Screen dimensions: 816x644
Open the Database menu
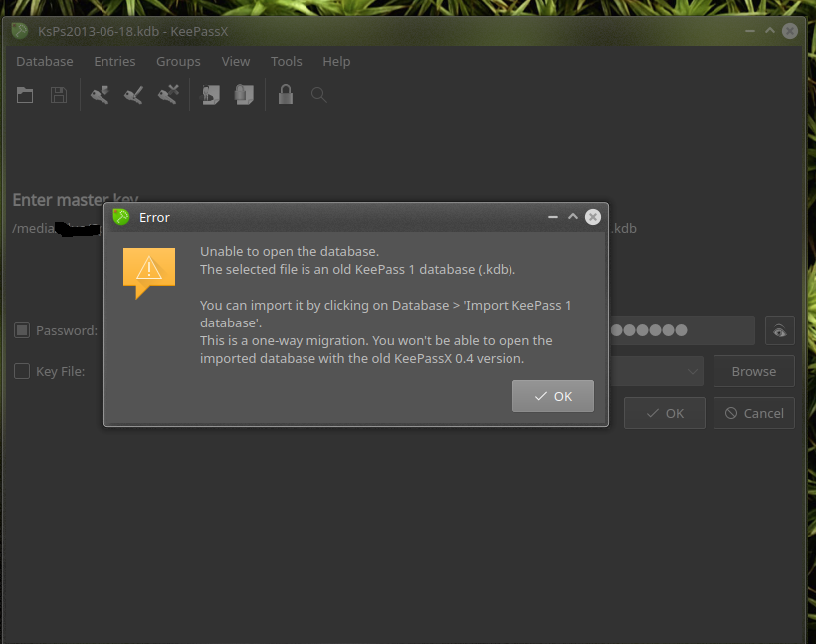(x=44, y=61)
